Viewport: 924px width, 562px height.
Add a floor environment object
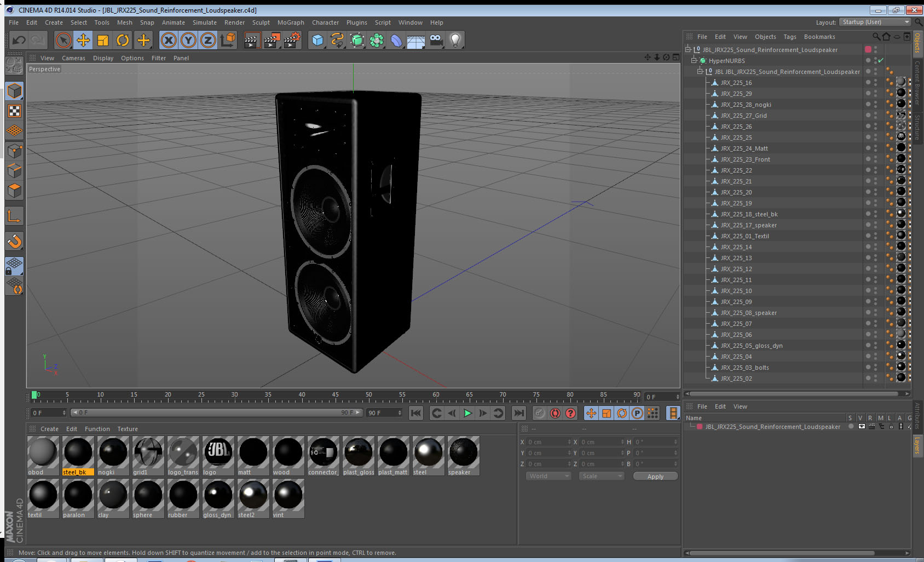tap(416, 40)
